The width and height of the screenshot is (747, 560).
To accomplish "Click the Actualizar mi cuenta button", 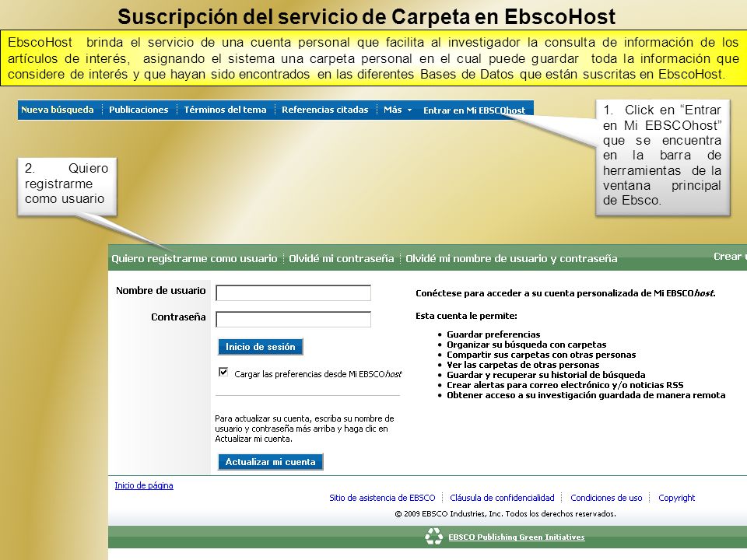I will pos(270,462).
